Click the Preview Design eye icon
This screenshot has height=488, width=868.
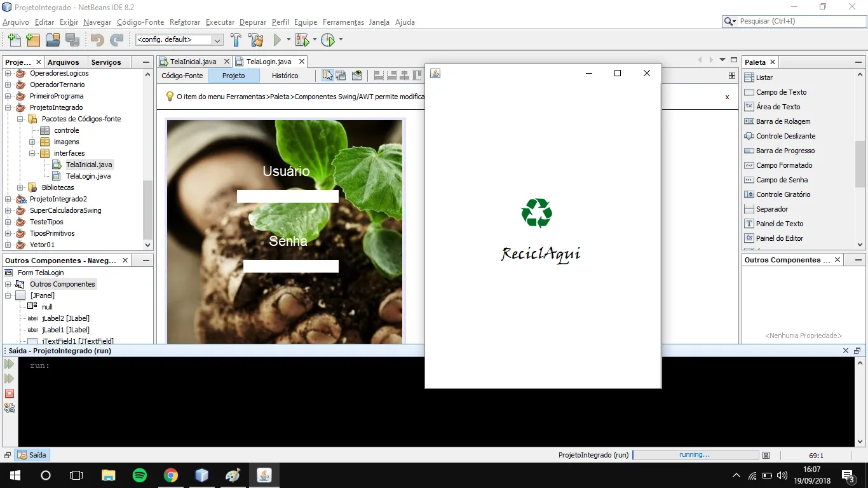tap(357, 76)
